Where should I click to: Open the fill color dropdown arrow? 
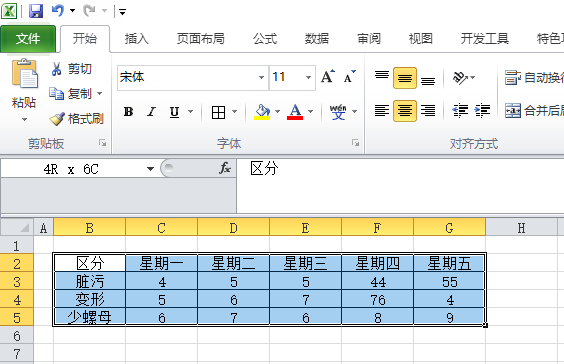point(277,112)
